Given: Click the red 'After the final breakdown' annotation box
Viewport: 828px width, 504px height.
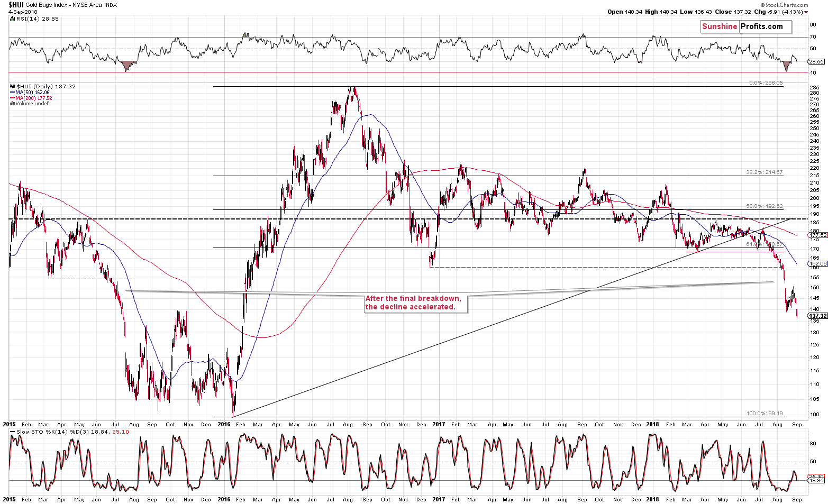Looking at the screenshot, I should pyautogui.click(x=416, y=303).
